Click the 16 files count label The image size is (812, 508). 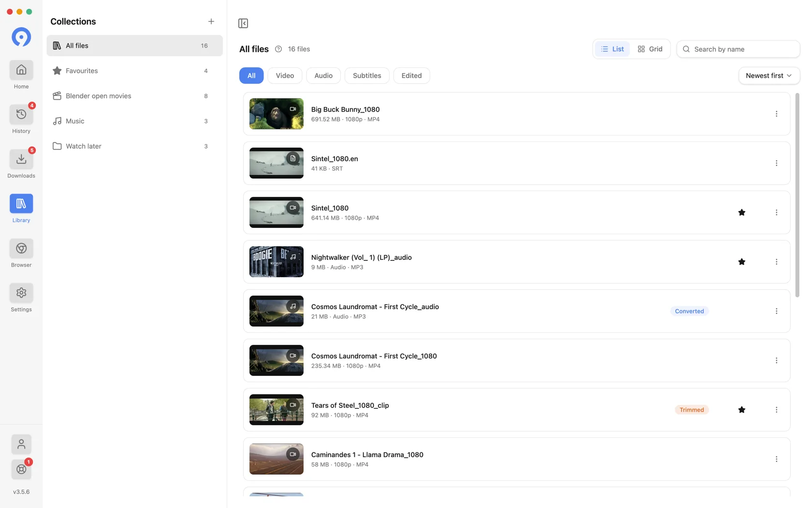[x=299, y=49]
